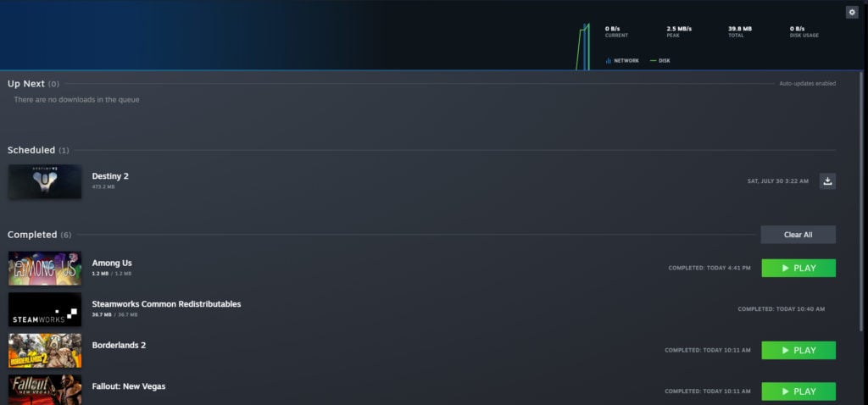This screenshot has width=868, height=405.
Task: Clear All completed downloads
Action: click(798, 235)
